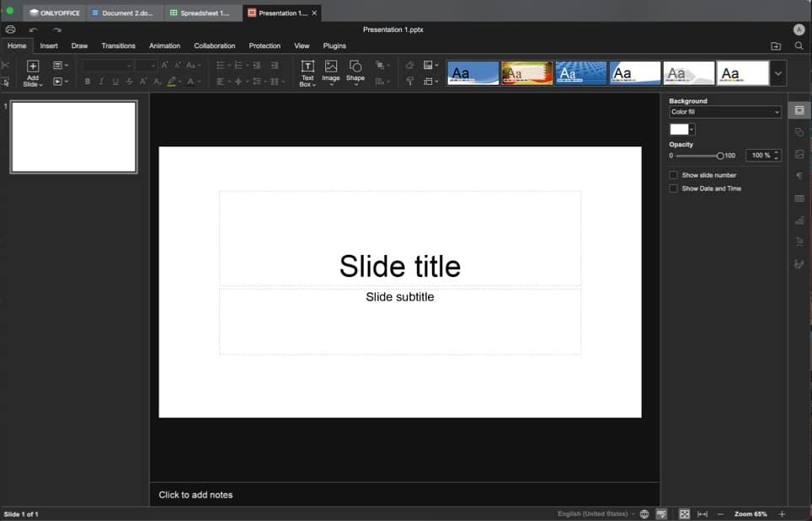
Task: Click the Search magnifier icon
Action: 799,46
